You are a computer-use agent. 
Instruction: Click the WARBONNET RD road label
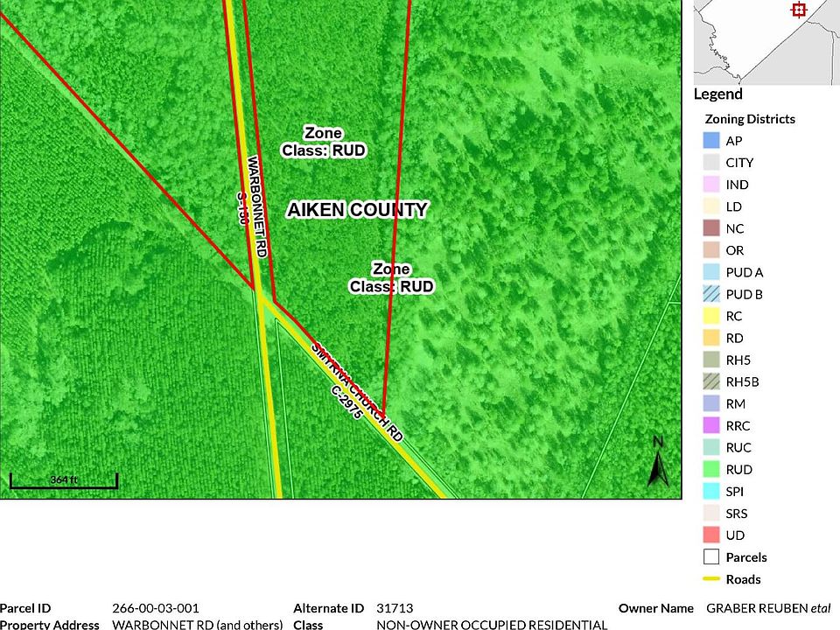click(x=257, y=206)
